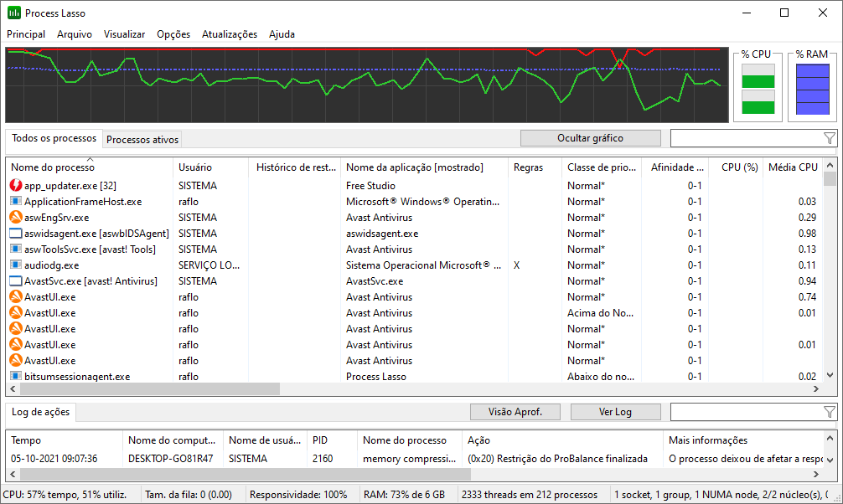Open the Opções menu
843x504 pixels.
pos(173,33)
